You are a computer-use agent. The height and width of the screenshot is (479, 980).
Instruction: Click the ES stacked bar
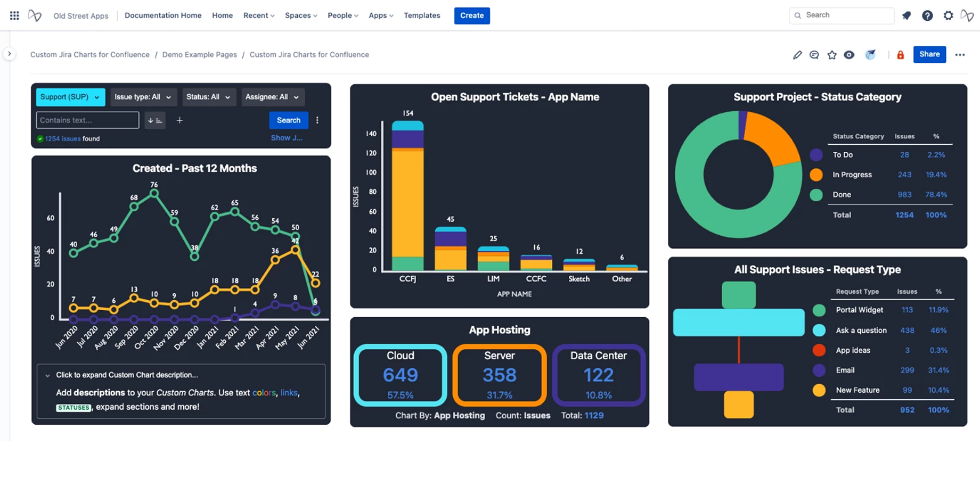(x=451, y=249)
